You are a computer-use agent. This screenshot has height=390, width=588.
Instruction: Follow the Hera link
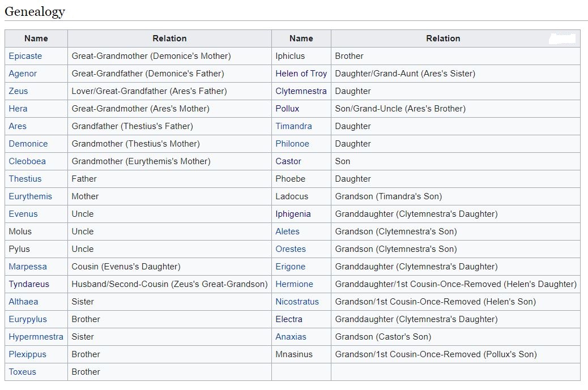18,109
